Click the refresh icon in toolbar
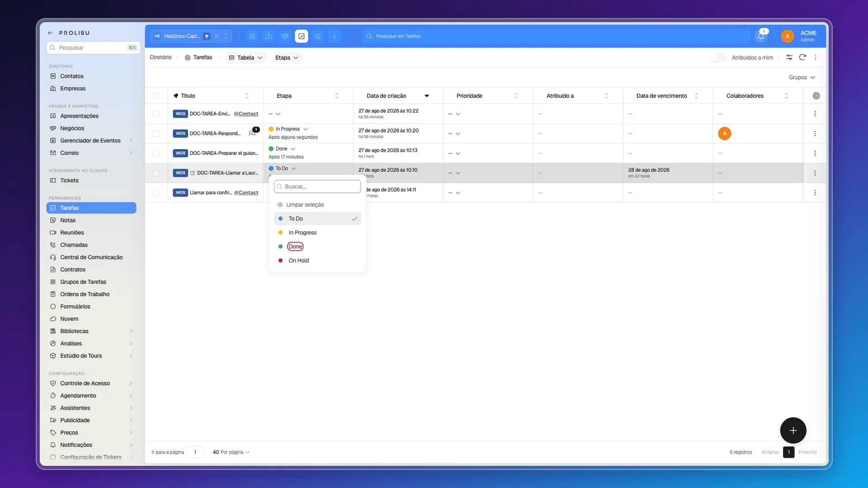Image resolution: width=868 pixels, height=488 pixels. pos(802,57)
